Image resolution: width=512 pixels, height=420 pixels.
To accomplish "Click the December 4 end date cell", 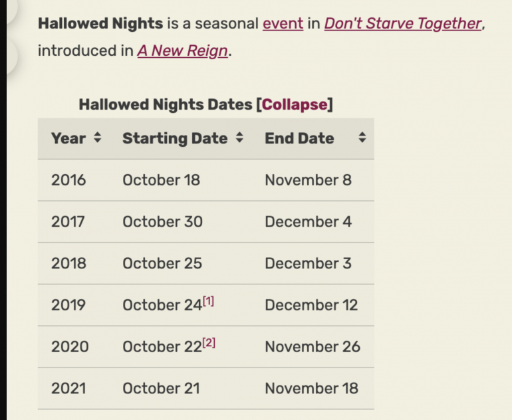I will (308, 221).
